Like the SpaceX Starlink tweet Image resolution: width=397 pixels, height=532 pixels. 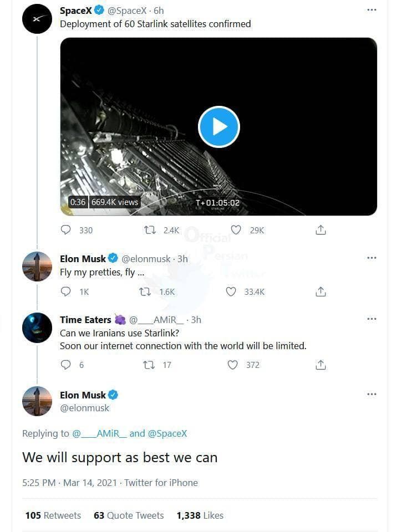(236, 230)
